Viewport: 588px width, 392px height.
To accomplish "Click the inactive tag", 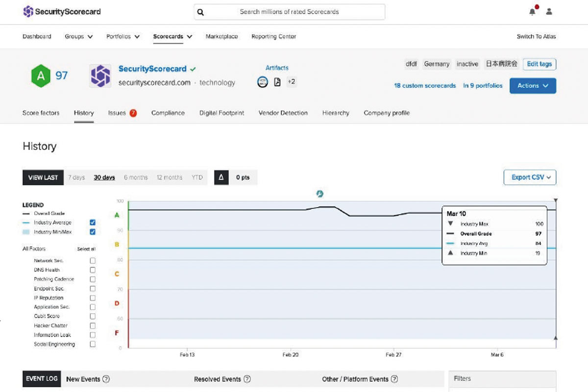I will [x=467, y=64].
